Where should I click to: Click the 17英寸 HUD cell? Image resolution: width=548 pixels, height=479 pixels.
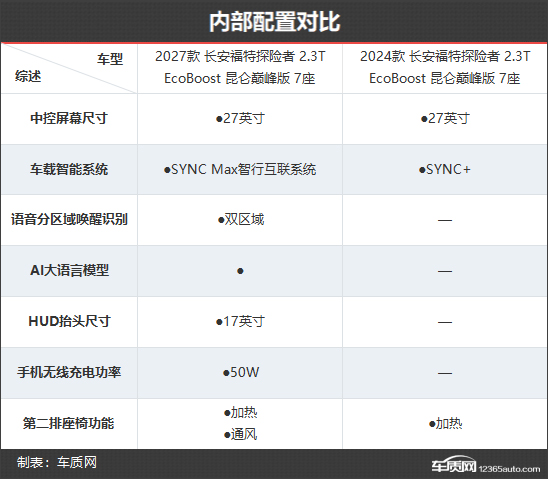click(240, 321)
